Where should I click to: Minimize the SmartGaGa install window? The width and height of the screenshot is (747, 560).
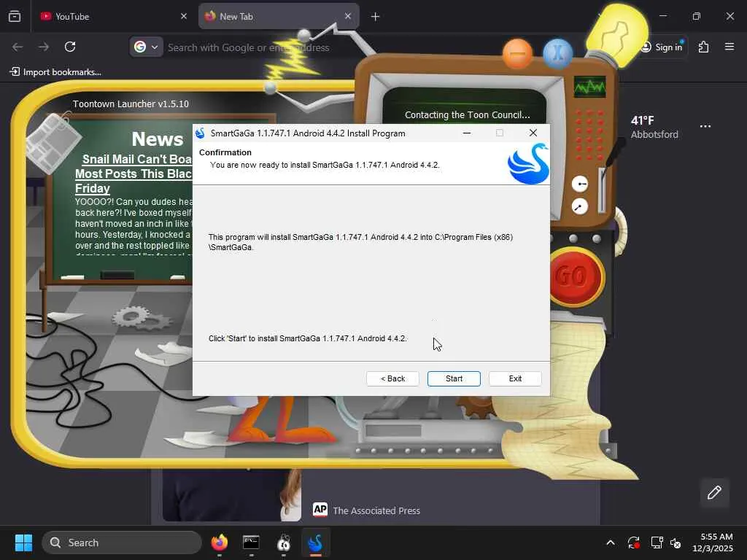coord(467,133)
